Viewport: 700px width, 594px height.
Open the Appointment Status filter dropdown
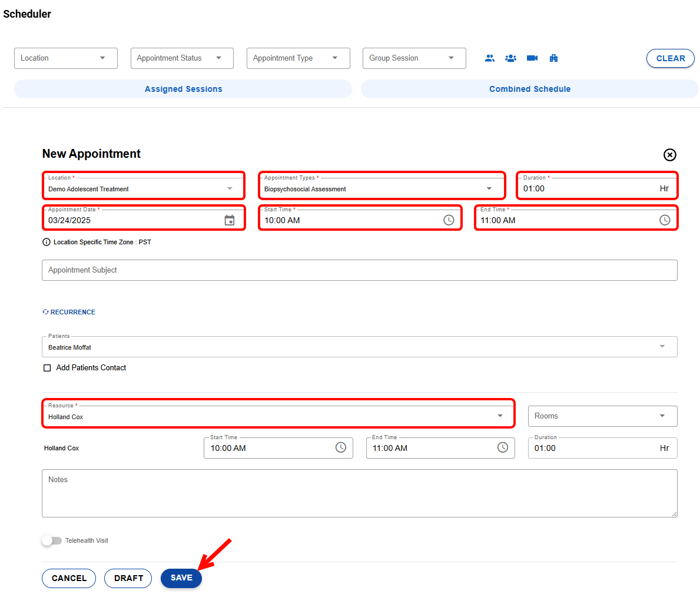pos(181,58)
